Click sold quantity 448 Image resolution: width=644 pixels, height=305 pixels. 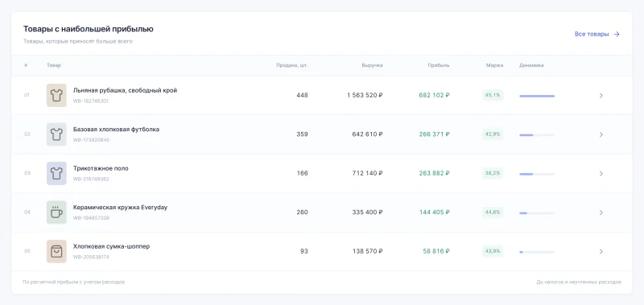pyautogui.click(x=303, y=95)
